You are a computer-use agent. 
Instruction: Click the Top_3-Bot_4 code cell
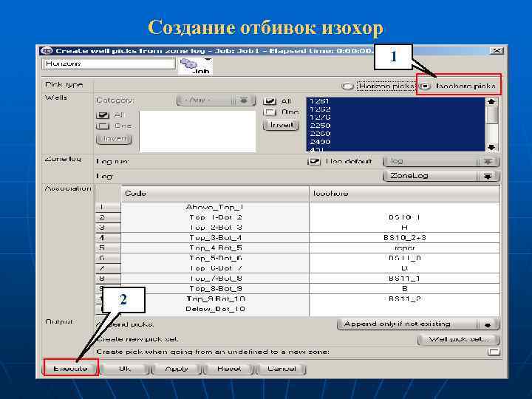215,238
